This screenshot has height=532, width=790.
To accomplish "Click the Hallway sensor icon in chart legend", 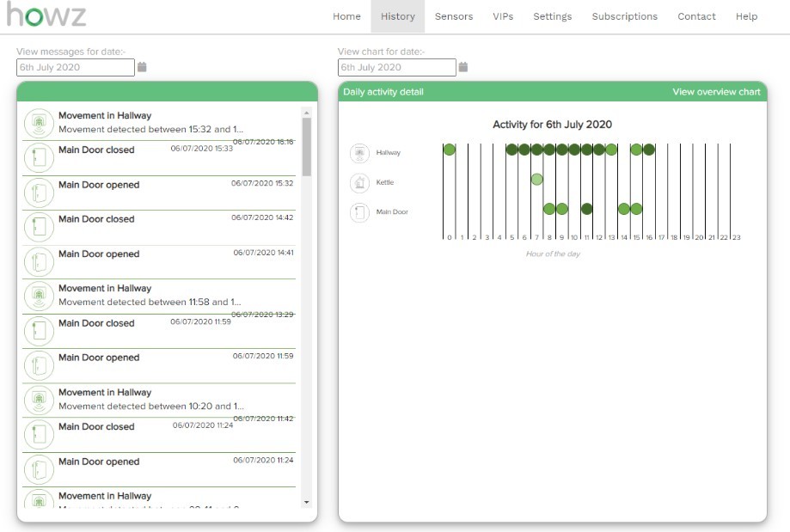I will [359, 153].
